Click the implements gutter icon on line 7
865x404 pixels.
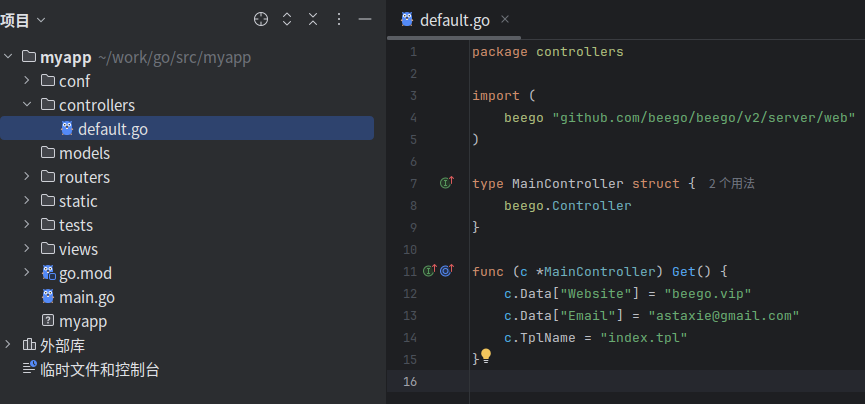pos(447,183)
